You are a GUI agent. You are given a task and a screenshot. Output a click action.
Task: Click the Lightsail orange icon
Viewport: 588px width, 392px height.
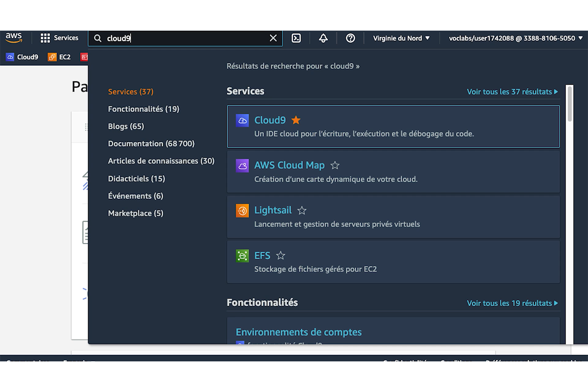(242, 211)
